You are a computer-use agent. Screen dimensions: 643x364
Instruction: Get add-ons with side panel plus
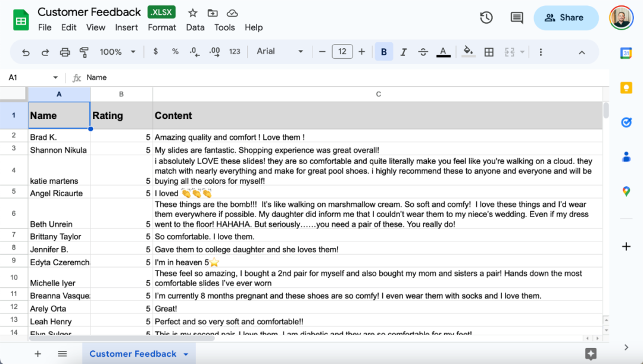click(x=626, y=246)
